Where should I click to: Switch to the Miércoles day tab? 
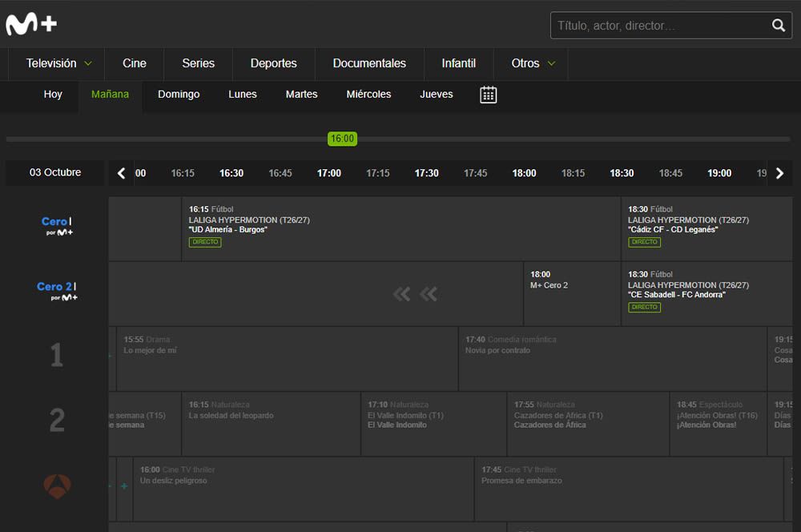click(368, 95)
